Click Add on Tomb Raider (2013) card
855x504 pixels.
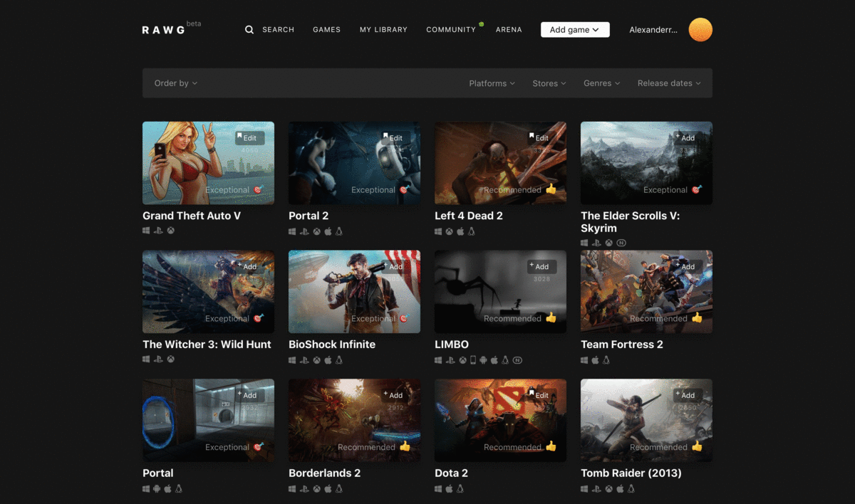tap(688, 395)
